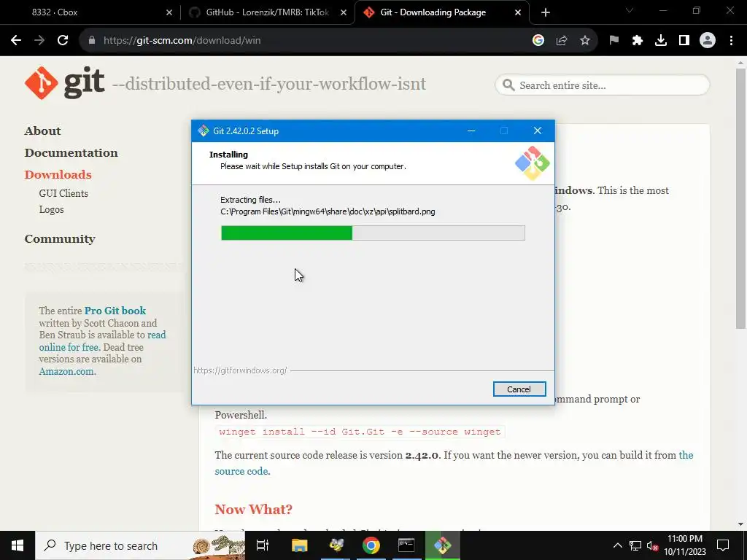
Task: Go back to the previous page
Action: [16, 41]
